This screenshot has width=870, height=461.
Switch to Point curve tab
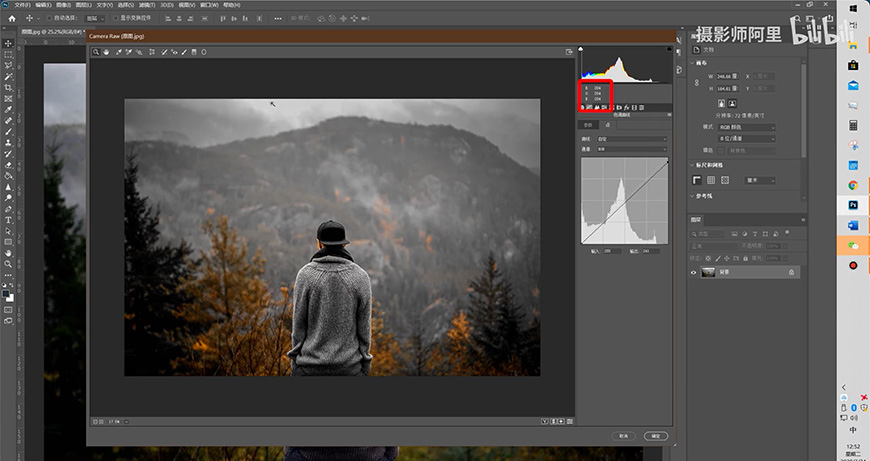click(608, 125)
